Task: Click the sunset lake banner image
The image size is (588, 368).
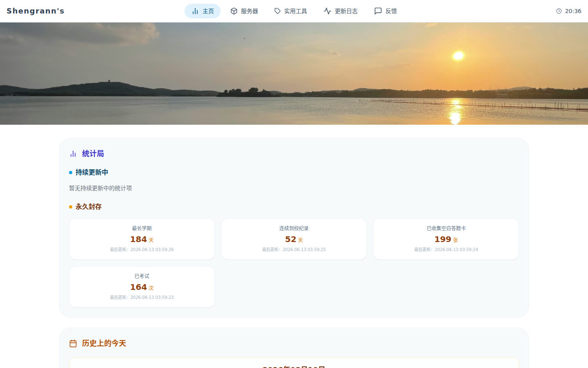Action: 294,74
